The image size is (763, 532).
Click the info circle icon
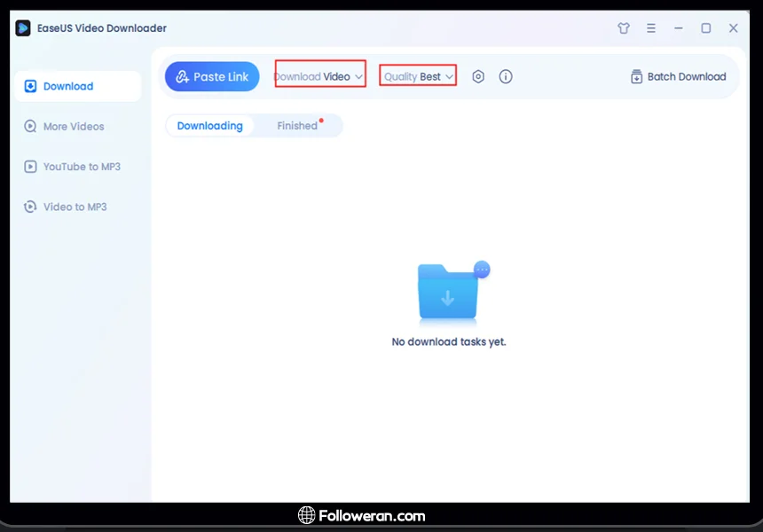click(x=506, y=76)
